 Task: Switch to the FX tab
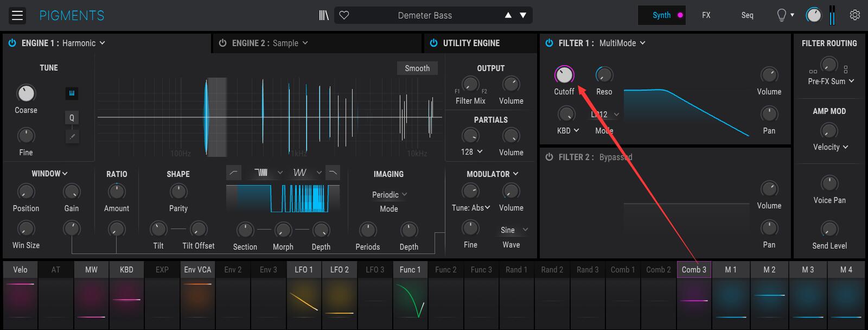click(706, 15)
